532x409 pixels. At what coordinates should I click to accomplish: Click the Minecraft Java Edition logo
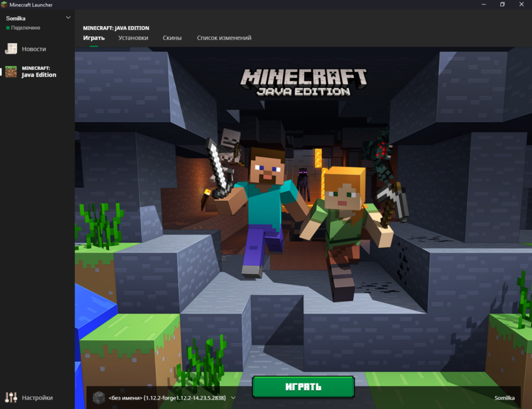[x=303, y=83]
